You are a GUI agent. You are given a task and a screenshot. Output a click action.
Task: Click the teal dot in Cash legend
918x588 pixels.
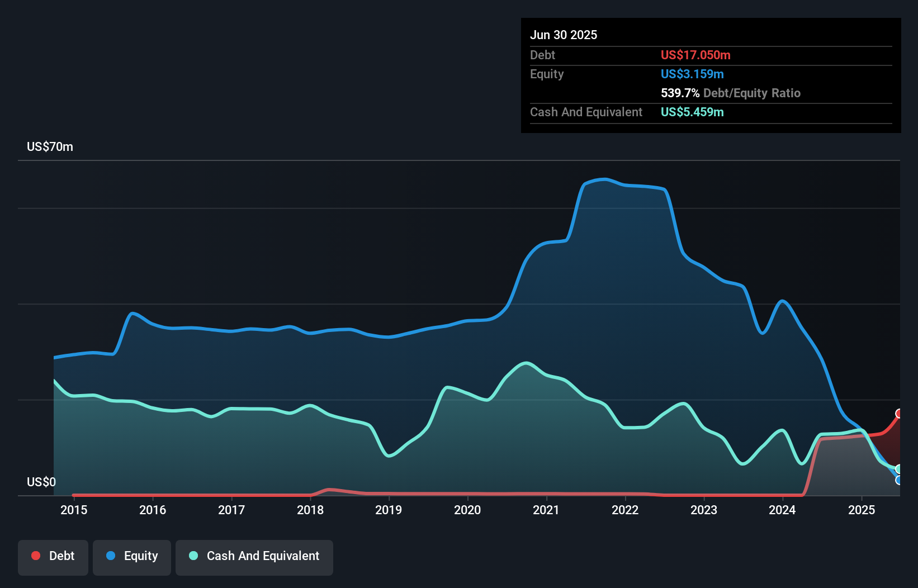pos(193,556)
